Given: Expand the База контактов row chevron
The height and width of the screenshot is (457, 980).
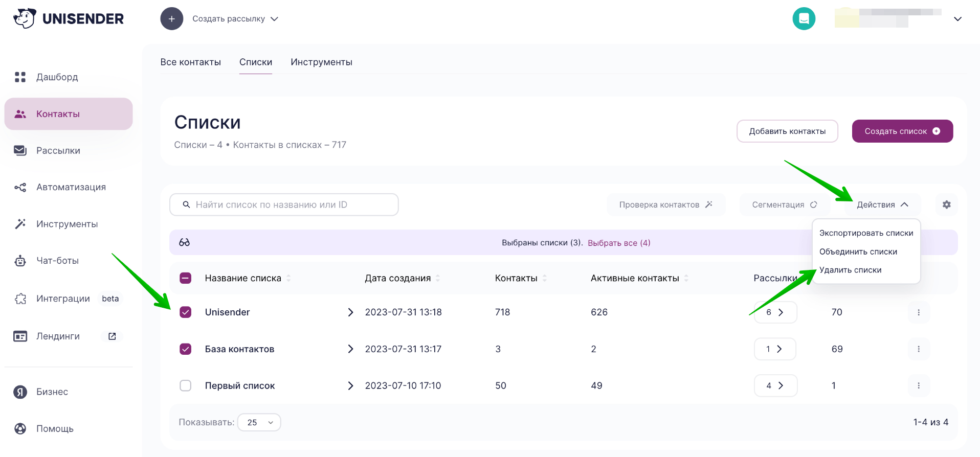Looking at the screenshot, I should 350,349.
